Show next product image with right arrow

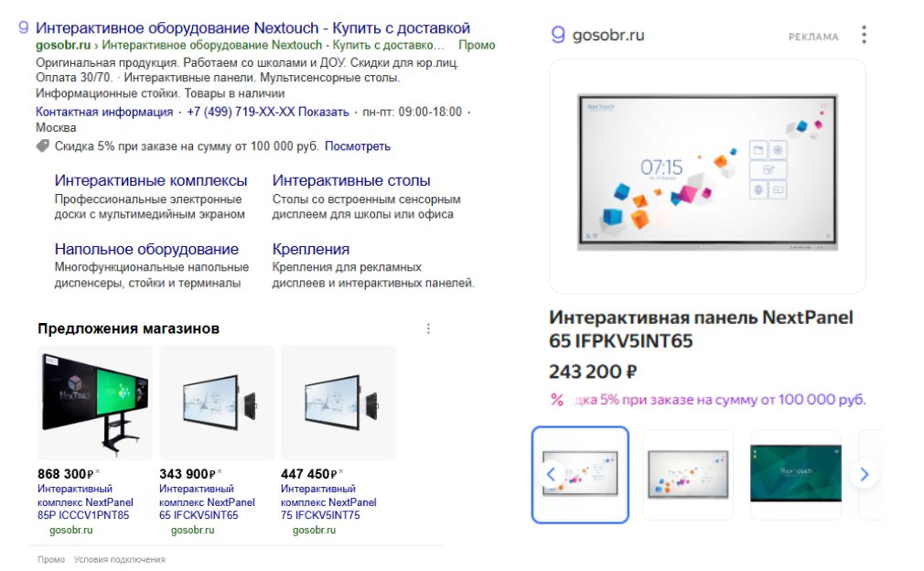[x=864, y=474]
